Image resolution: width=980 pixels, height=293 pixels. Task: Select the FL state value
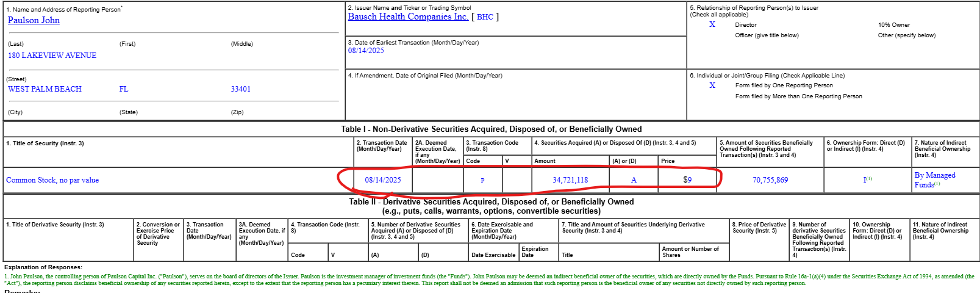[124, 89]
